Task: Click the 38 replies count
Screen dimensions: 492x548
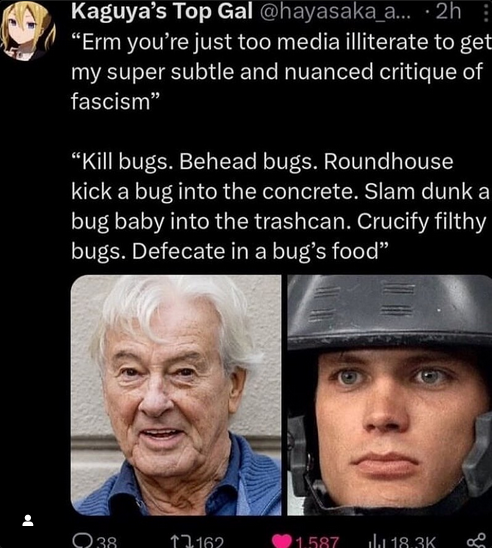Action: [x=106, y=542]
